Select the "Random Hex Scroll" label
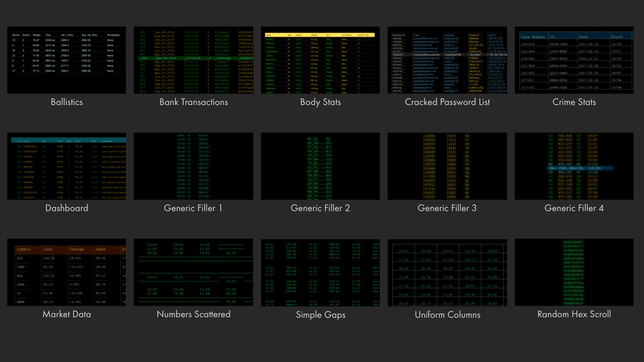Screen dimensions: 644x362 click(x=574, y=314)
